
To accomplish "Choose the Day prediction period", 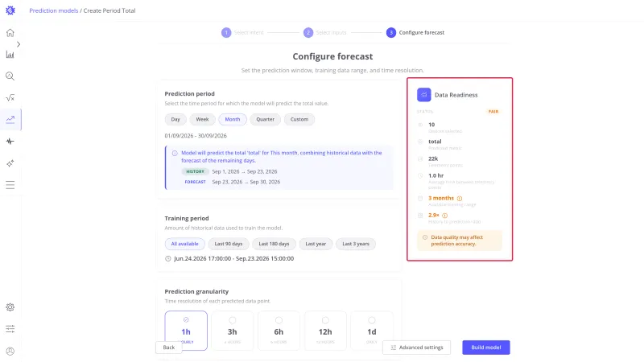I will coord(175,119).
